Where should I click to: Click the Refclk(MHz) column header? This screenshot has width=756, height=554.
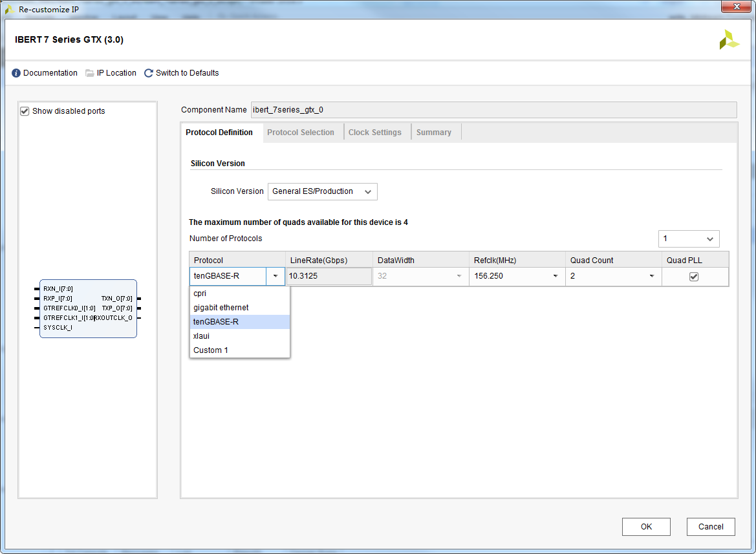point(517,260)
